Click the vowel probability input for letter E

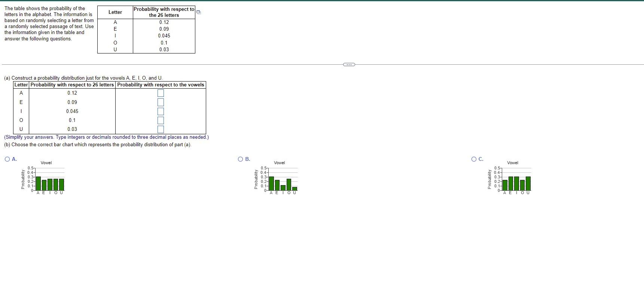coord(161,102)
